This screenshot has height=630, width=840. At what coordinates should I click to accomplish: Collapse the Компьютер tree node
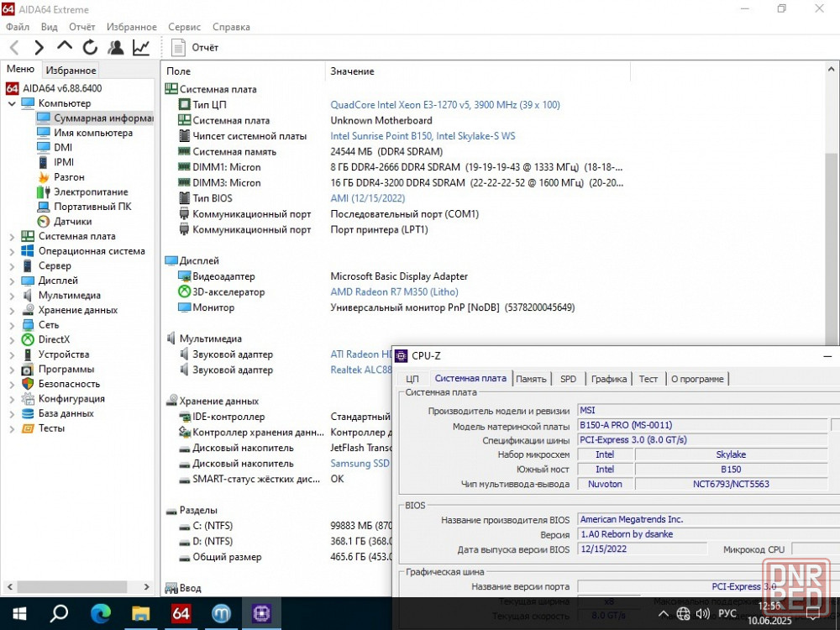(x=12, y=103)
